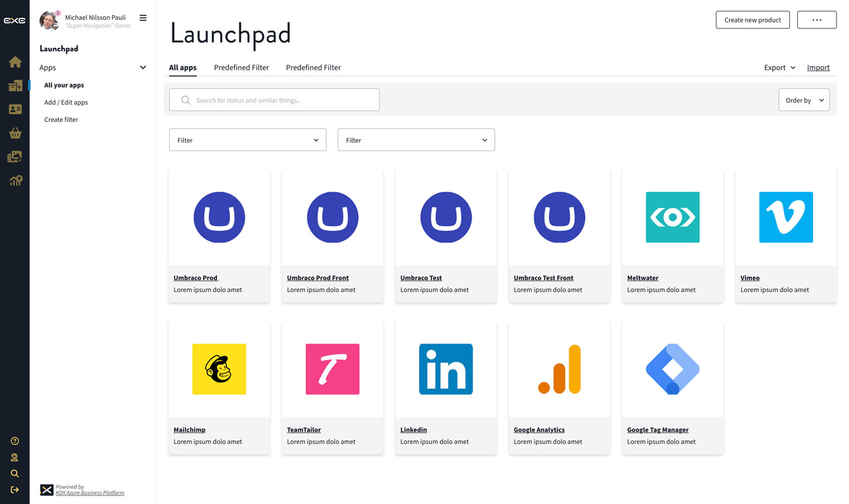Click the search for status input field
The width and height of the screenshot is (849, 504).
coord(275,100)
